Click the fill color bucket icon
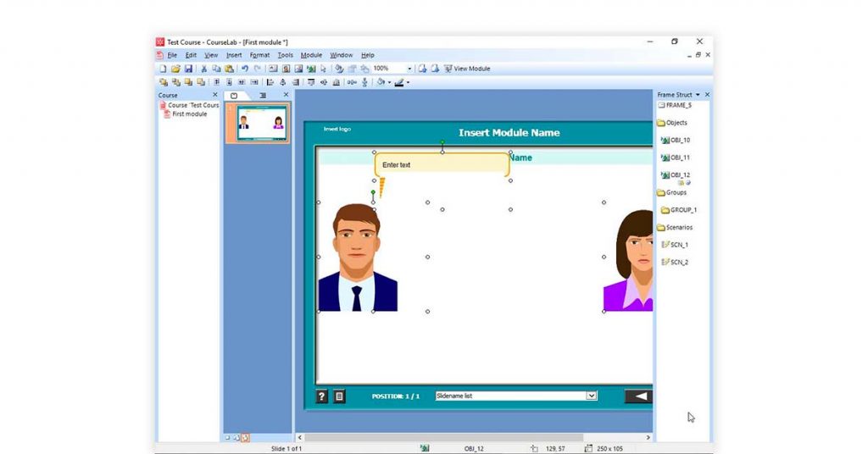Image resolution: width=868 pixels, height=454 pixels. (x=381, y=82)
